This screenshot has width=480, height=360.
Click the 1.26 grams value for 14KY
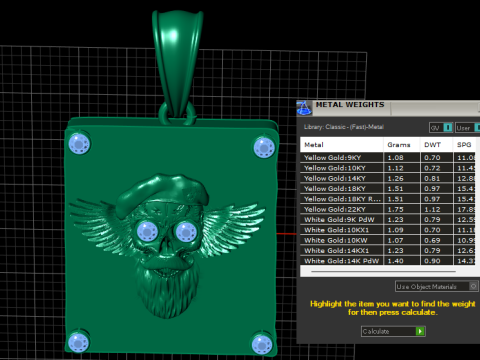(x=395, y=178)
